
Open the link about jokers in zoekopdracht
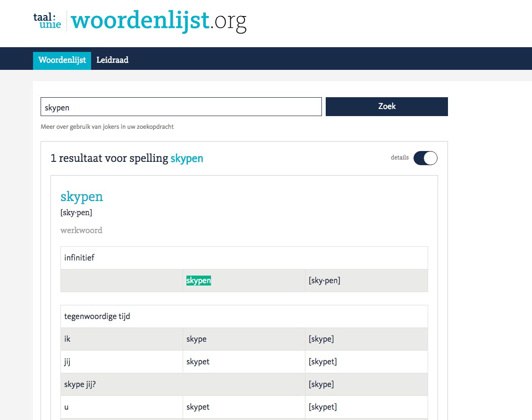click(107, 126)
